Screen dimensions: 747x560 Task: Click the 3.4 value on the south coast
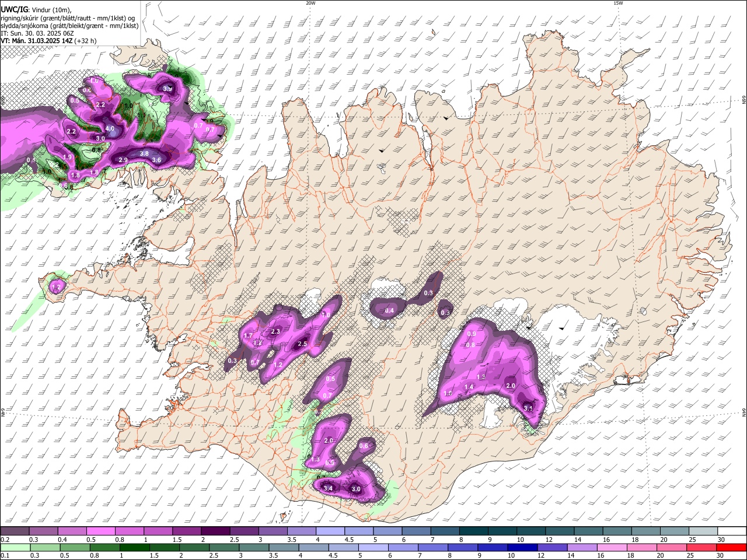(x=328, y=489)
